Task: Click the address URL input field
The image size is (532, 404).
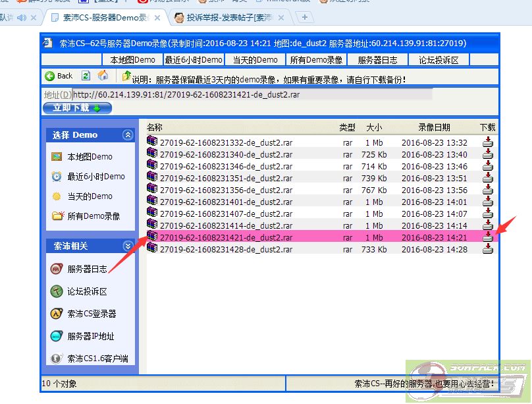Action: [252, 95]
